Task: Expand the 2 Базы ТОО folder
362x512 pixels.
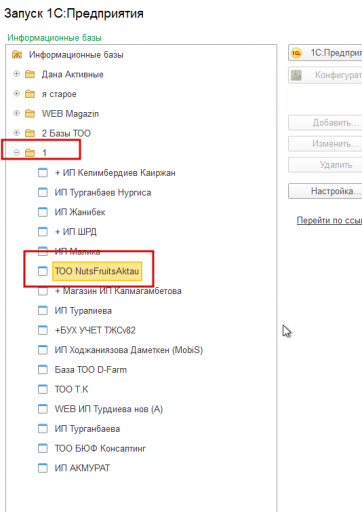Action: tap(16, 133)
